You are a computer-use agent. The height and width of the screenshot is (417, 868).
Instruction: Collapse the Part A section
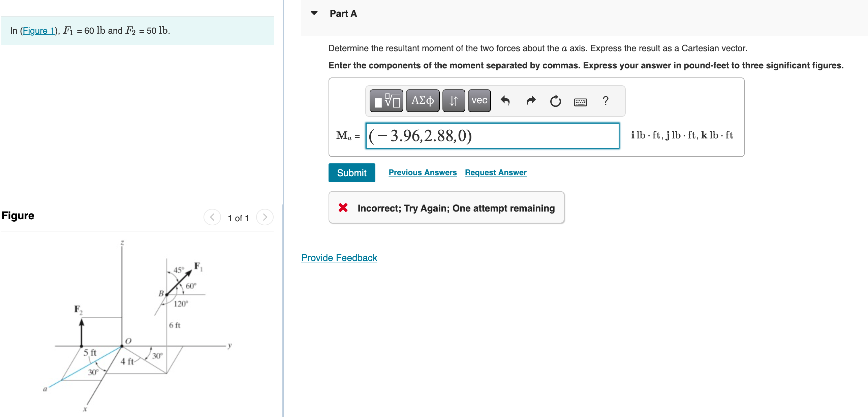[x=314, y=13]
